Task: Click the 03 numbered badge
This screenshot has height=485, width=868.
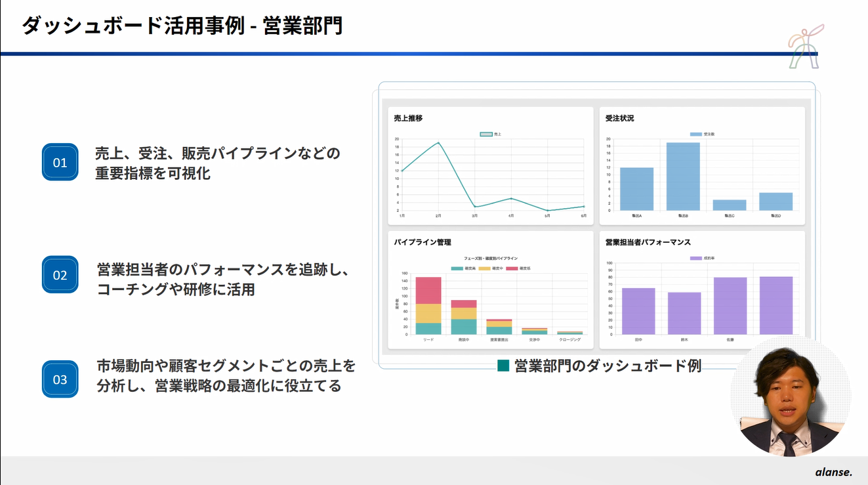Action: [x=60, y=379]
